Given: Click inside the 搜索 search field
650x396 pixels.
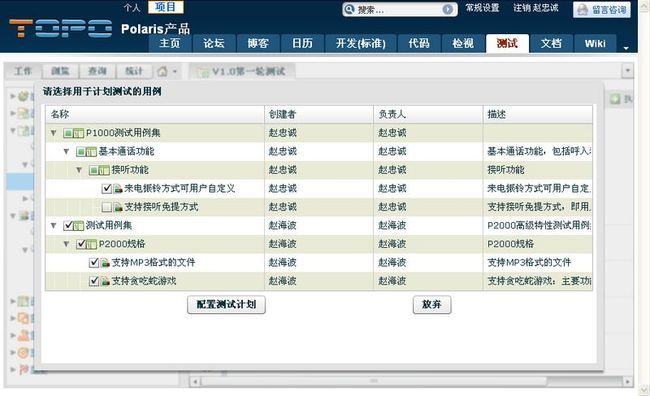Looking at the screenshot, I should tap(398, 9).
